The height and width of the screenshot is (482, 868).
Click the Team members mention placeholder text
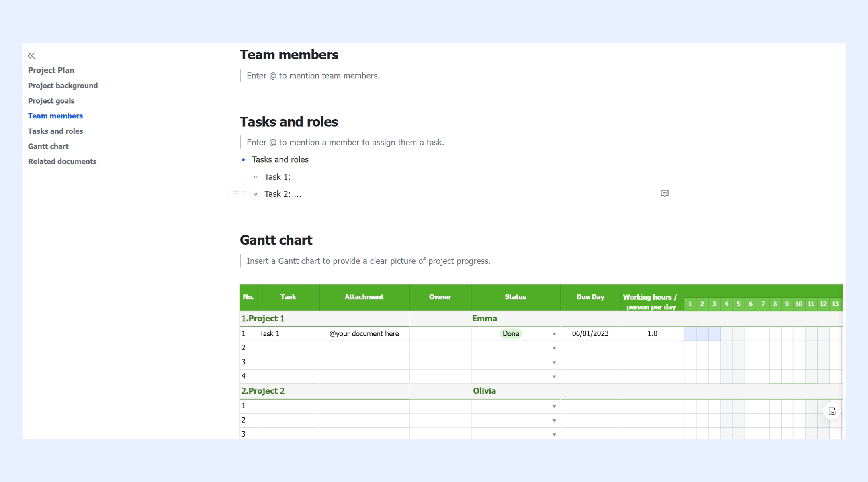click(x=313, y=76)
